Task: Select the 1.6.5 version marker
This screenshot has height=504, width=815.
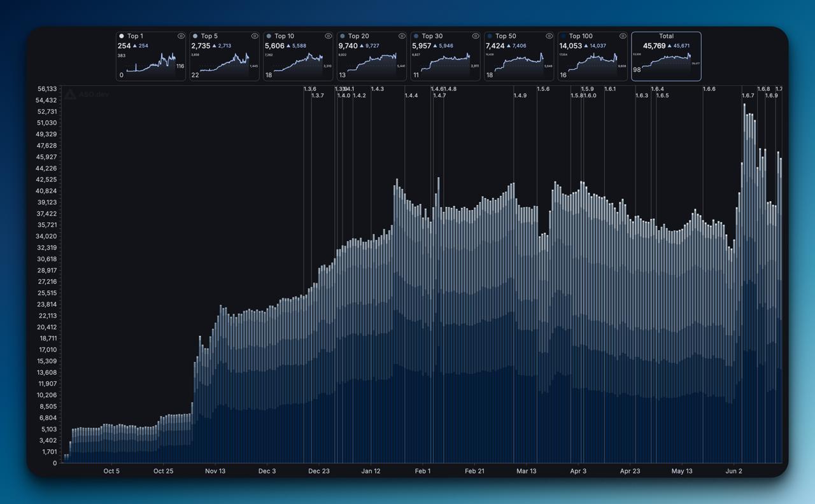Action: pyautogui.click(x=662, y=95)
